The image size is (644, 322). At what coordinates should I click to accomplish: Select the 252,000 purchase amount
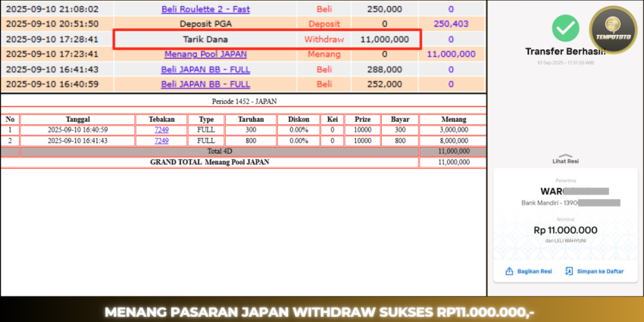pyautogui.click(x=384, y=84)
